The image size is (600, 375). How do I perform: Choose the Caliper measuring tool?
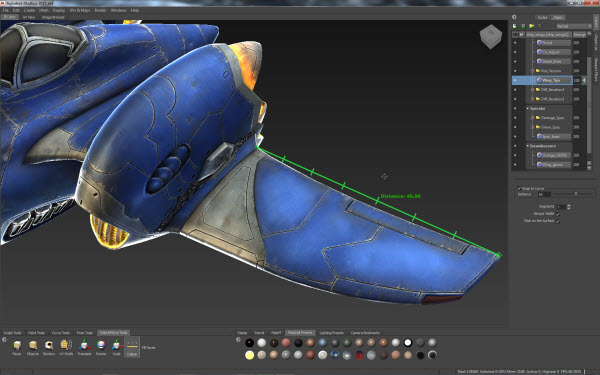132,347
